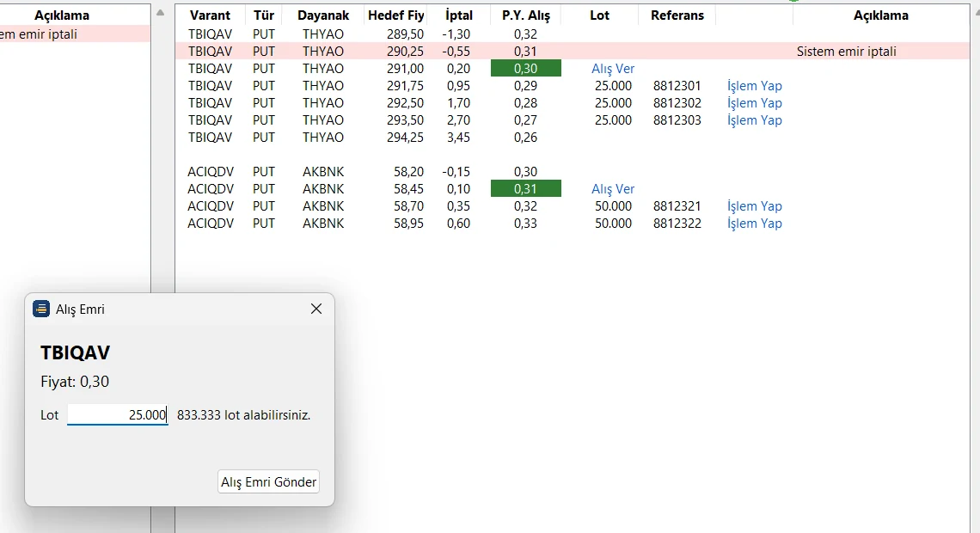Select the P.Y. Alış column header
Image resolution: width=980 pixels, height=533 pixels.
[525, 15]
